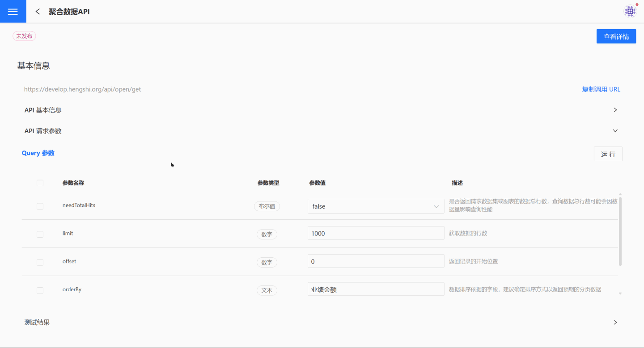Click the limit value input field
Viewport: 644px width, 348px height.
tap(376, 233)
